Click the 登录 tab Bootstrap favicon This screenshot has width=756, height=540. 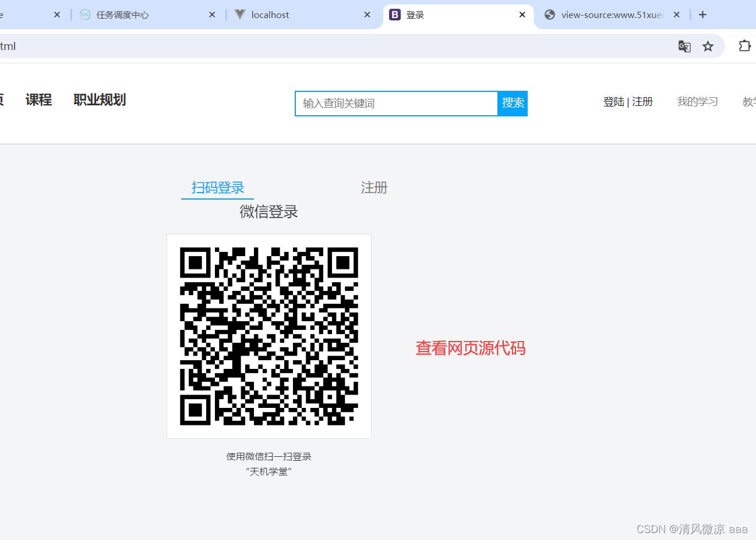[395, 15]
